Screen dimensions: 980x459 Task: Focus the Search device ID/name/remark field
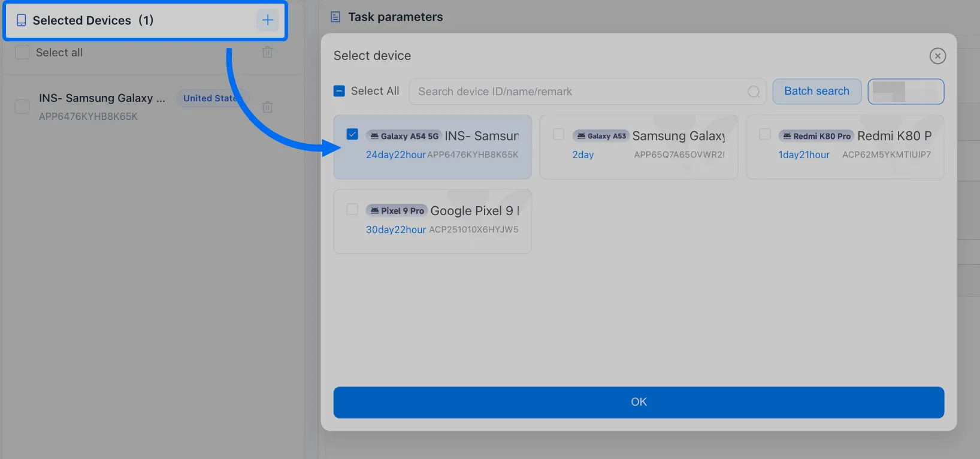[587, 92]
